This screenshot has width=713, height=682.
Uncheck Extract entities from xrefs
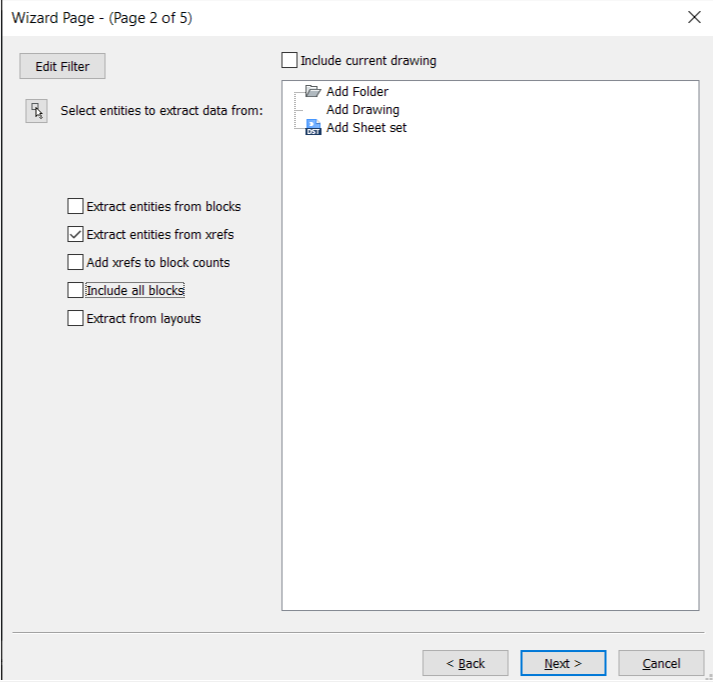point(75,234)
